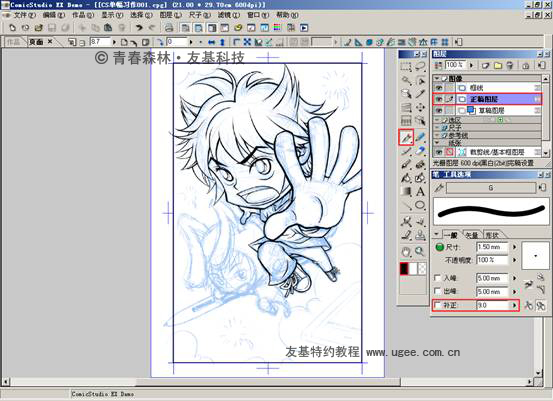Click the flip vertical blue arrow icon

[222, 42]
